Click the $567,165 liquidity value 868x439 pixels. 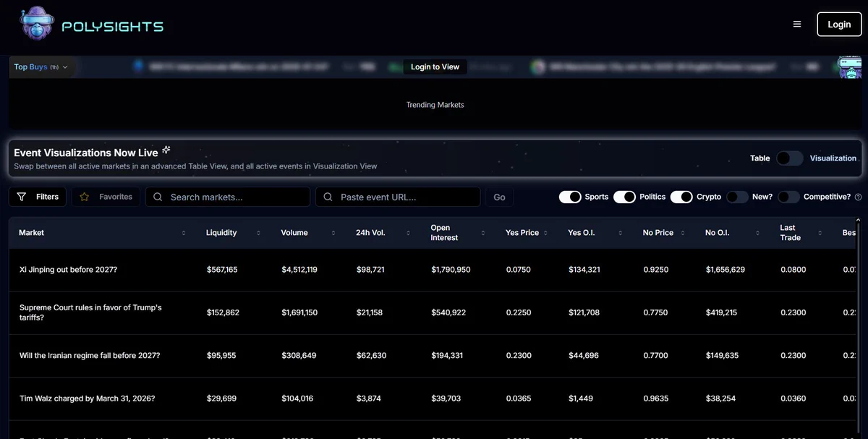pos(222,270)
